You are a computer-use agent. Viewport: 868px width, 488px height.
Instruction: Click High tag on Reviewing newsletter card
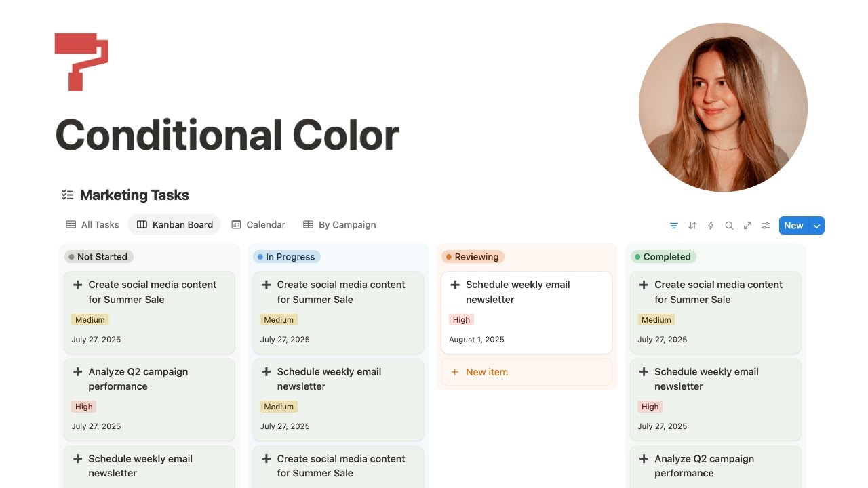click(x=461, y=320)
